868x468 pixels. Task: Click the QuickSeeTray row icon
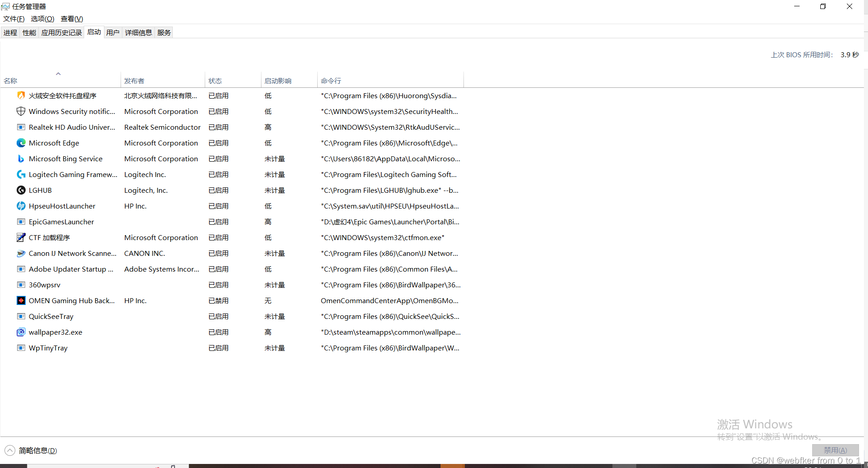21,316
